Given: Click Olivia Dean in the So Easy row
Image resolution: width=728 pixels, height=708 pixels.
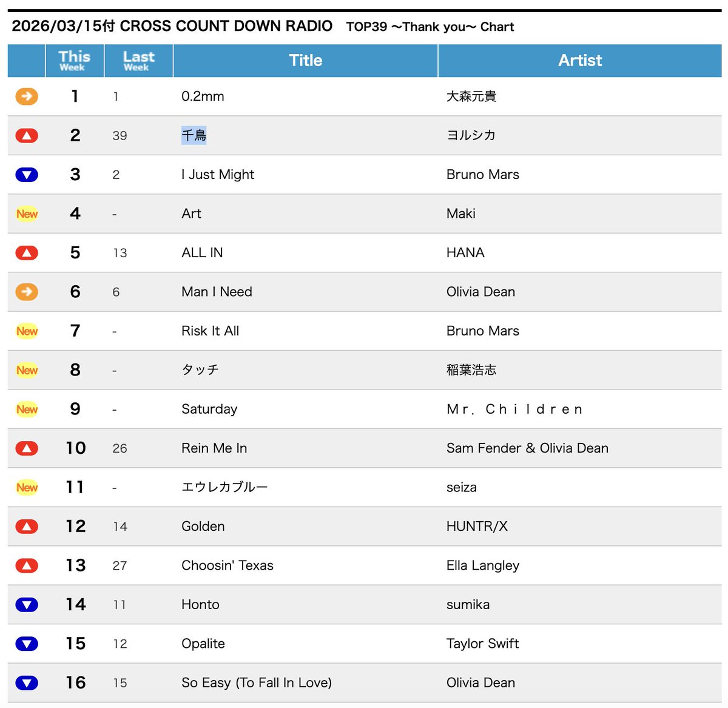Looking at the screenshot, I should [480, 683].
